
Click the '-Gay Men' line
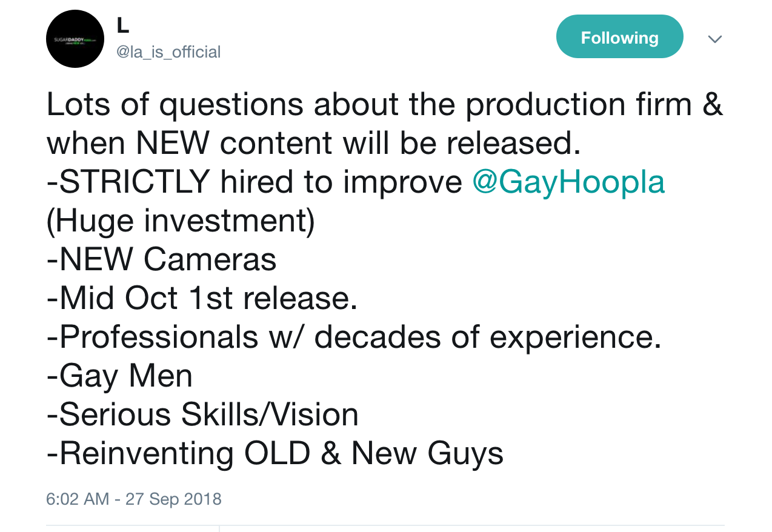pyautogui.click(x=120, y=377)
